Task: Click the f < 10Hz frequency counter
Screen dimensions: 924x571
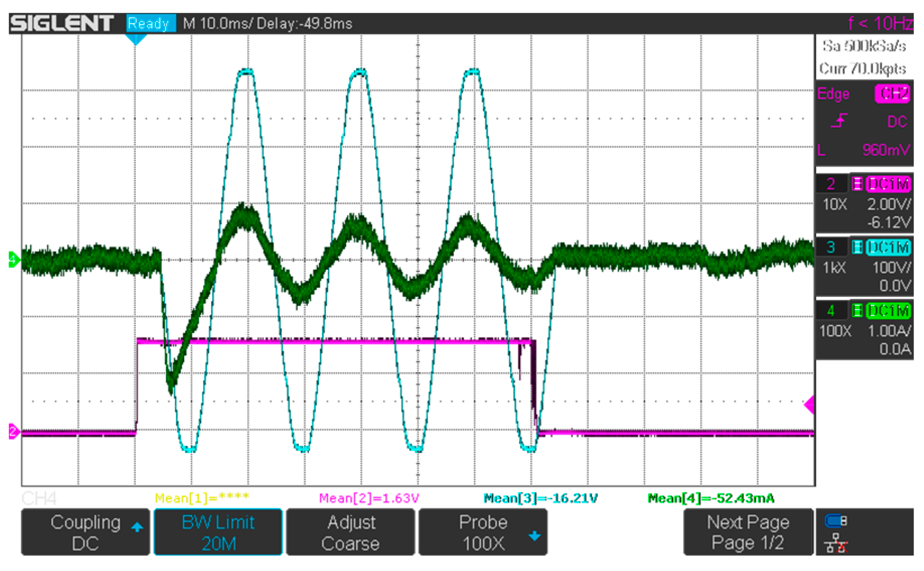Action: 880,23
